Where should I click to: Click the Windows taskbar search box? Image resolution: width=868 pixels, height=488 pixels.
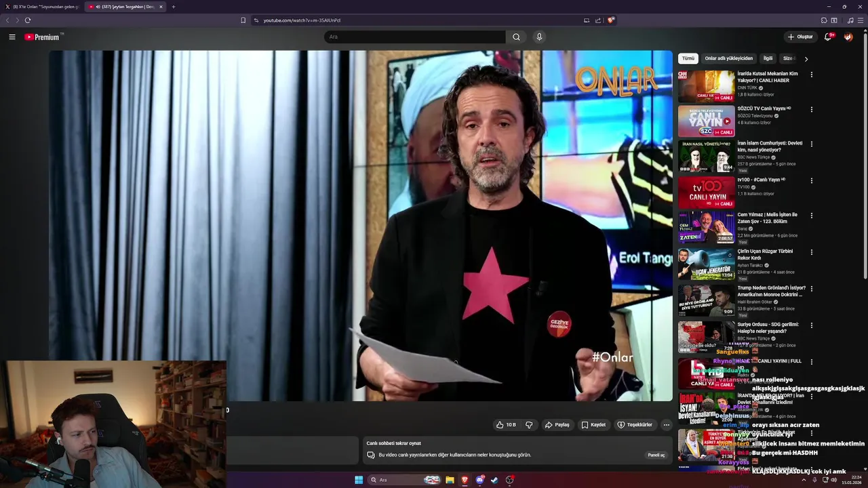click(x=404, y=480)
